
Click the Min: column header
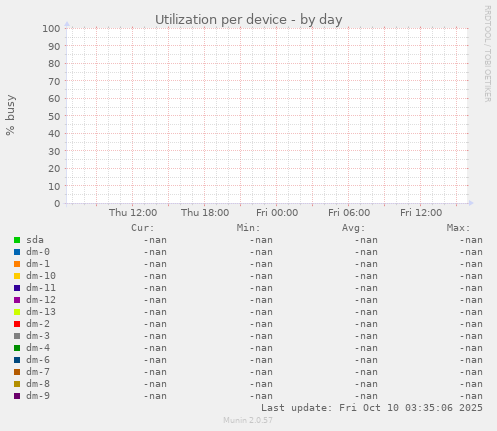(x=248, y=228)
